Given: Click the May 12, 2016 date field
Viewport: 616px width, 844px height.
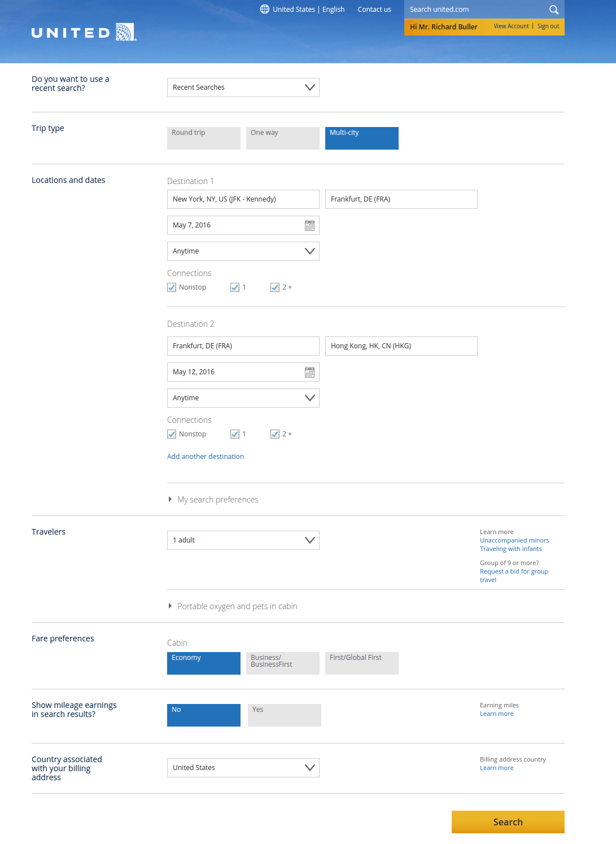Looking at the screenshot, I should pos(243,372).
